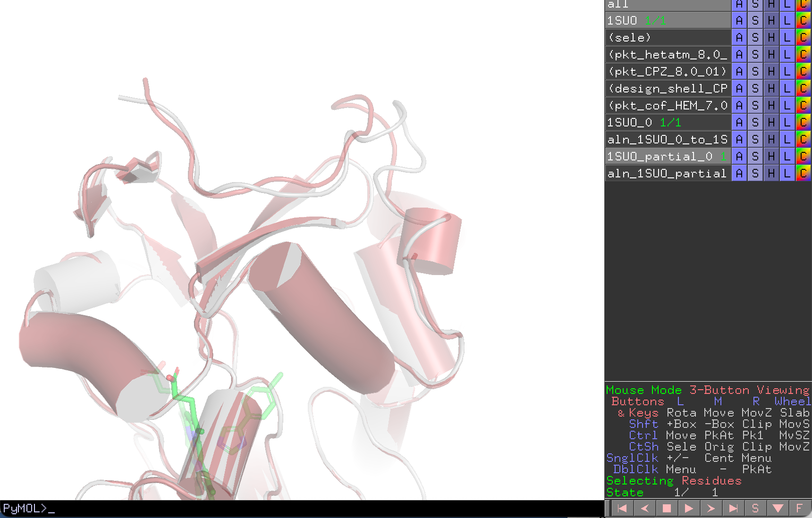The width and height of the screenshot is (812, 518).
Task: Play the movie button
Action: tap(689, 508)
